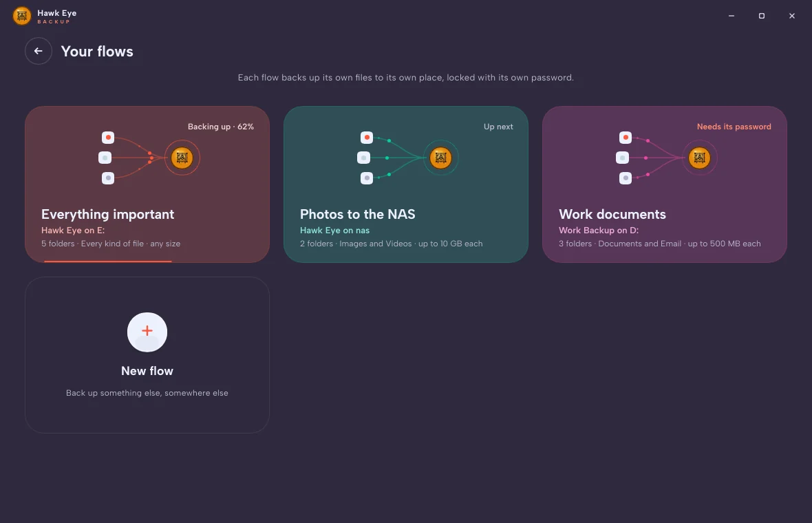This screenshot has width=812, height=523.
Task: Click the flow diagram in the Photos card
Action: pos(408,158)
